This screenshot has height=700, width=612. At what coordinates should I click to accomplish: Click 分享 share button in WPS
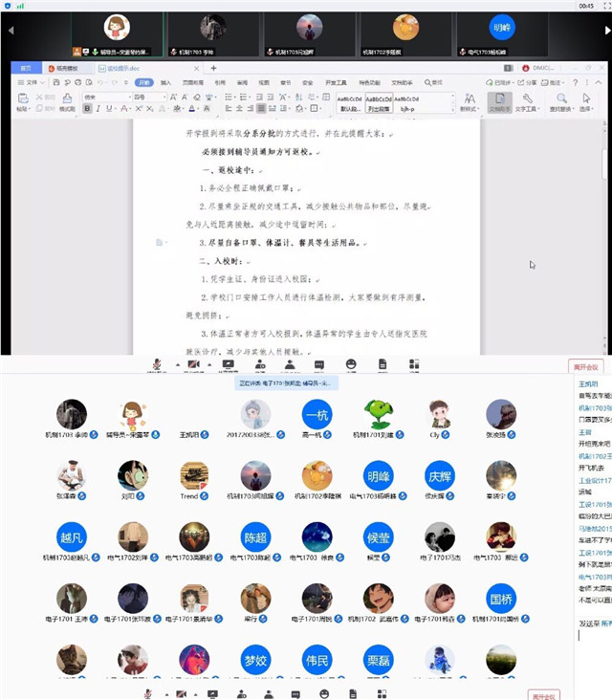click(x=527, y=82)
